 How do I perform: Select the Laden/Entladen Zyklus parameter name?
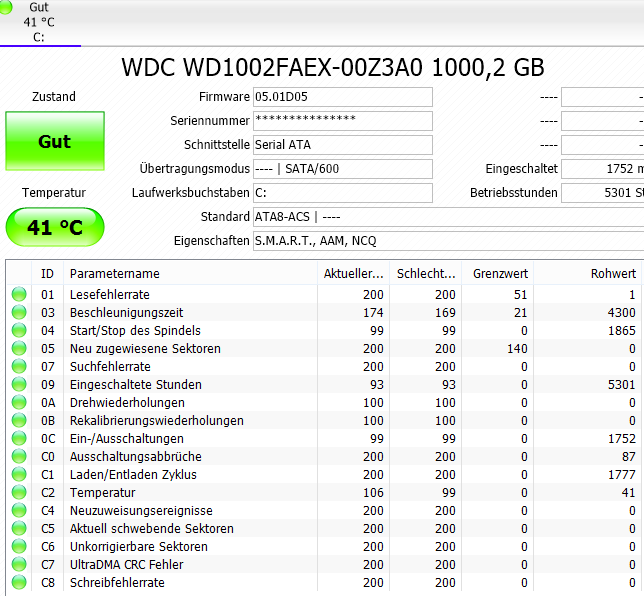tap(133, 474)
